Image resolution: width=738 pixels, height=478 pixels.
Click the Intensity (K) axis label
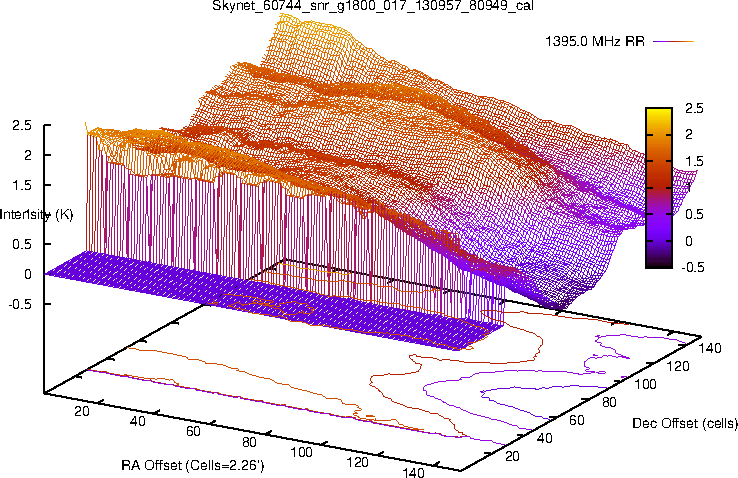tap(37, 215)
